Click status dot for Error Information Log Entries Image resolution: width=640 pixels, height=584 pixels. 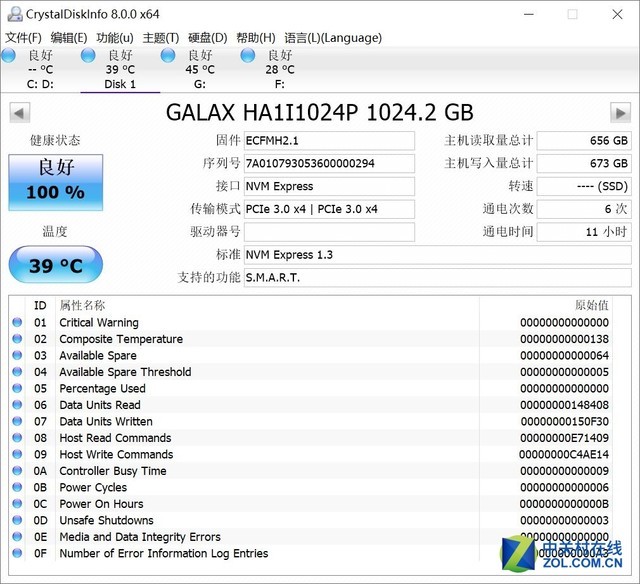pos(17,553)
